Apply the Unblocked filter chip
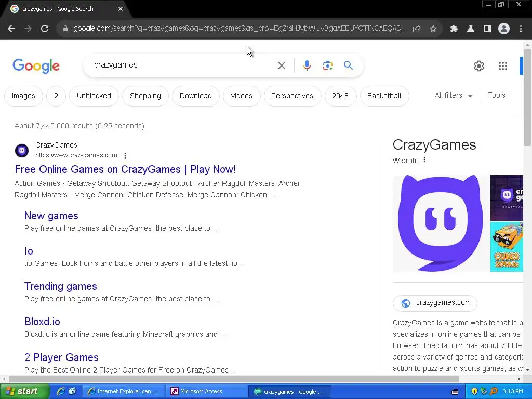Image resolution: width=532 pixels, height=399 pixels. point(94,96)
